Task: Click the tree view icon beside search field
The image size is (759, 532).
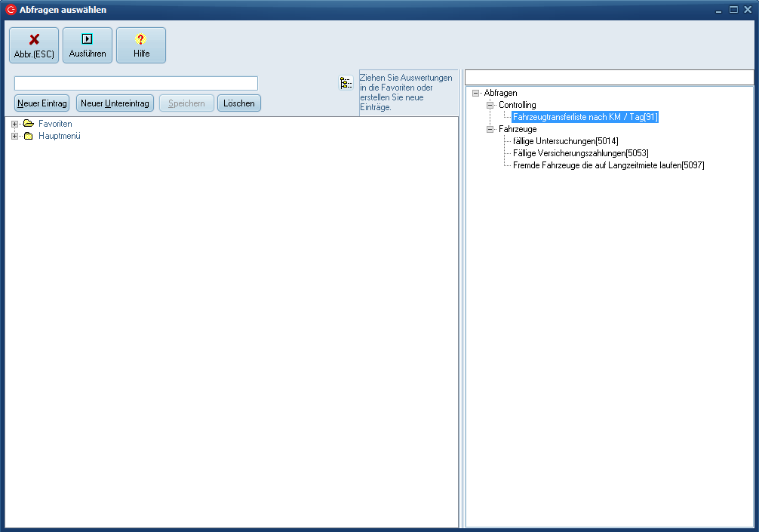Action: click(x=346, y=83)
